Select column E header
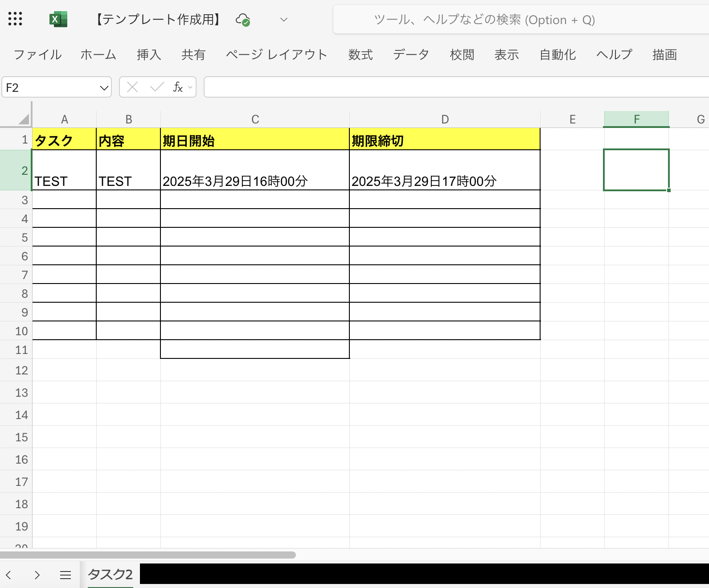 (x=572, y=119)
